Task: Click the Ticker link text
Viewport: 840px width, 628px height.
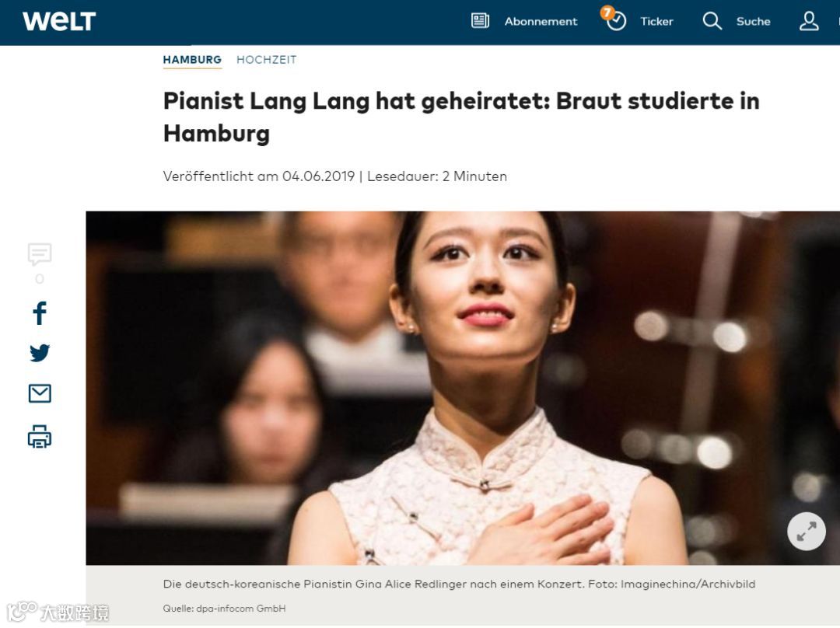Action: [x=656, y=22]
